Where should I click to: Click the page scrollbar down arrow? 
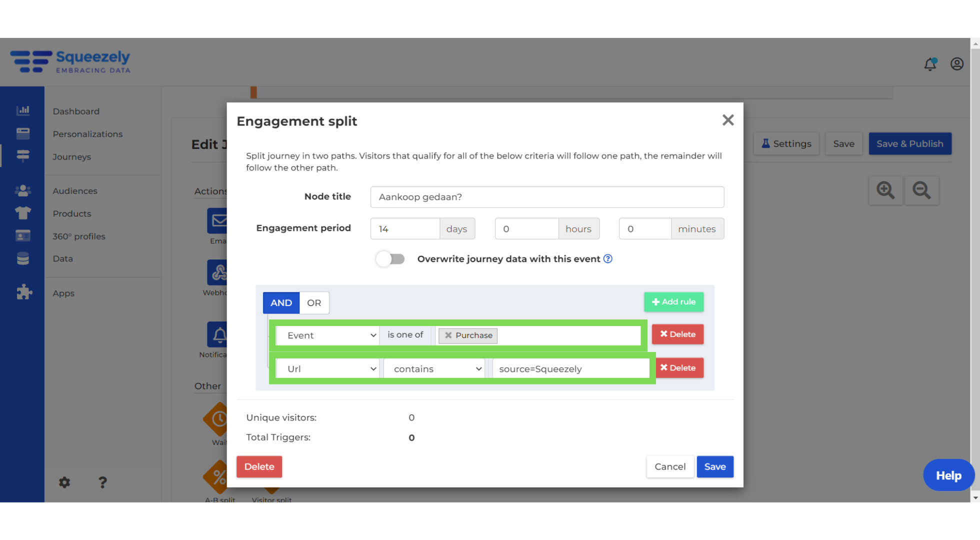coord(975,497)
